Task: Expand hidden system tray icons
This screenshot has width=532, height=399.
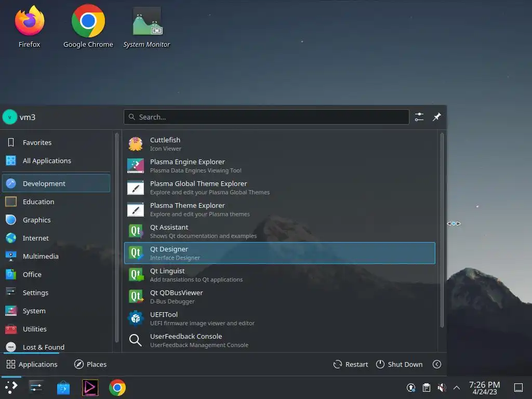Action: pyautogui.click(x=457, y=388)
